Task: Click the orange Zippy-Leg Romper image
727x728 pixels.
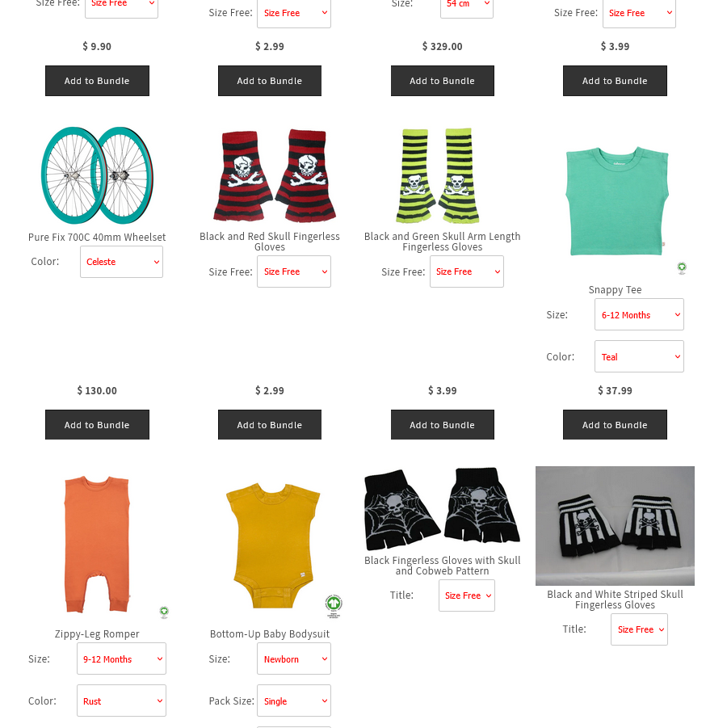Action: click(97, 544)
